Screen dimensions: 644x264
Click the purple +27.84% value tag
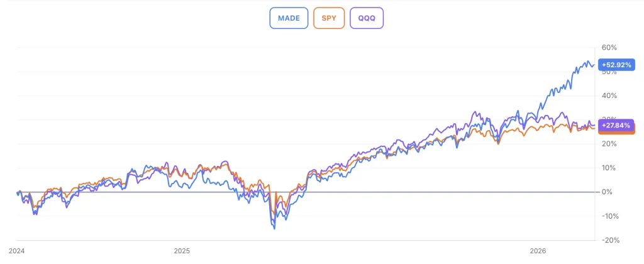[616, 125]
